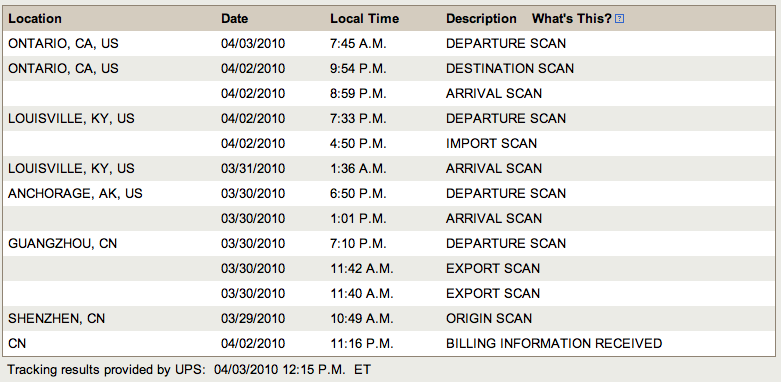Open the What's This? link
This screenshot has width=781, height=382.
click(x=571, y=19)
